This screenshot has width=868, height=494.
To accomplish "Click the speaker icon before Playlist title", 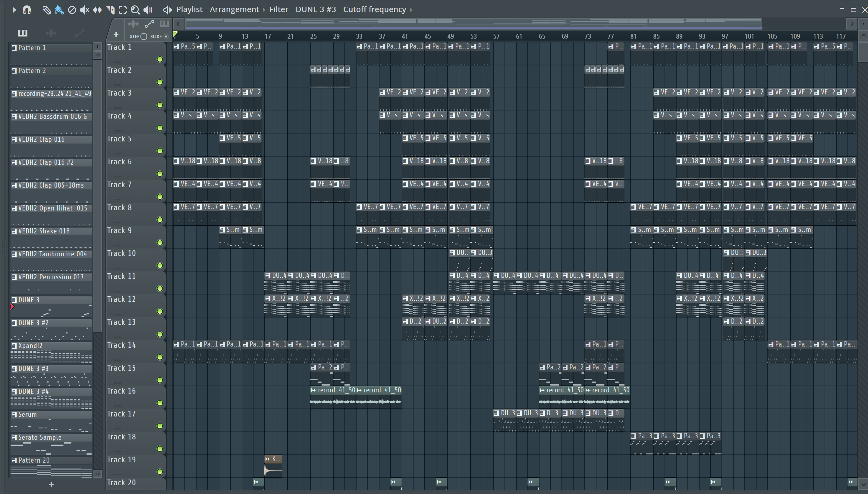I will point(167,10).
